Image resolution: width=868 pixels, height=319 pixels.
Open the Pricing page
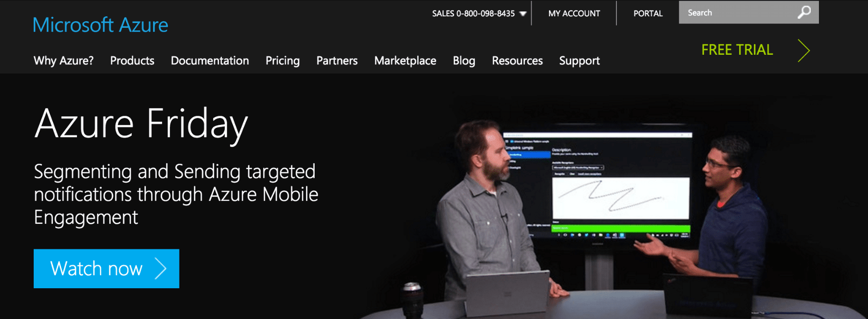(282, 61)
